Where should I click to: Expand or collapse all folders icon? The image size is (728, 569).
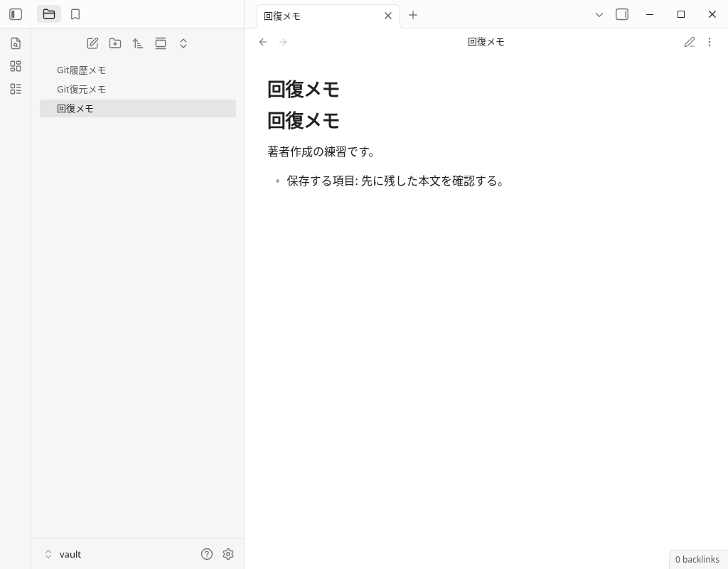[x=183, y=43]
